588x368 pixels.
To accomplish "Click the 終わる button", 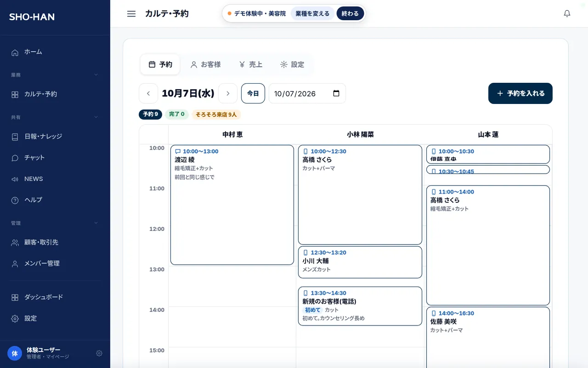I will [x=350, y=13].
